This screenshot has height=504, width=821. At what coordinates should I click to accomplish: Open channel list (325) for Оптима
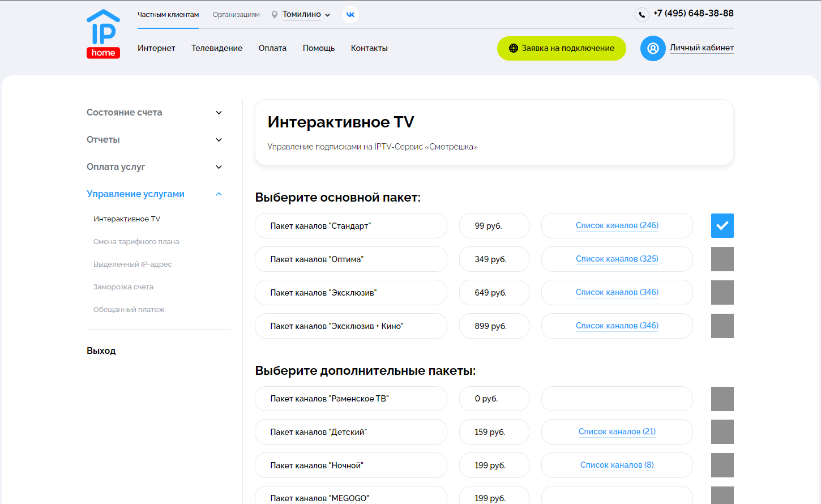[x=617, y=259]
